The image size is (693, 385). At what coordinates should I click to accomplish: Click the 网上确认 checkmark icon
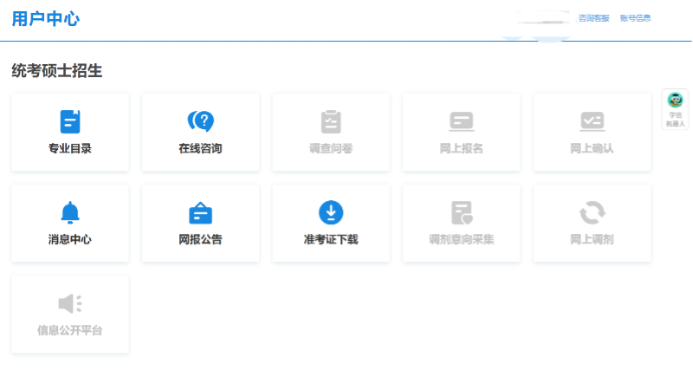pyautogui.click(x=592, y=122)
